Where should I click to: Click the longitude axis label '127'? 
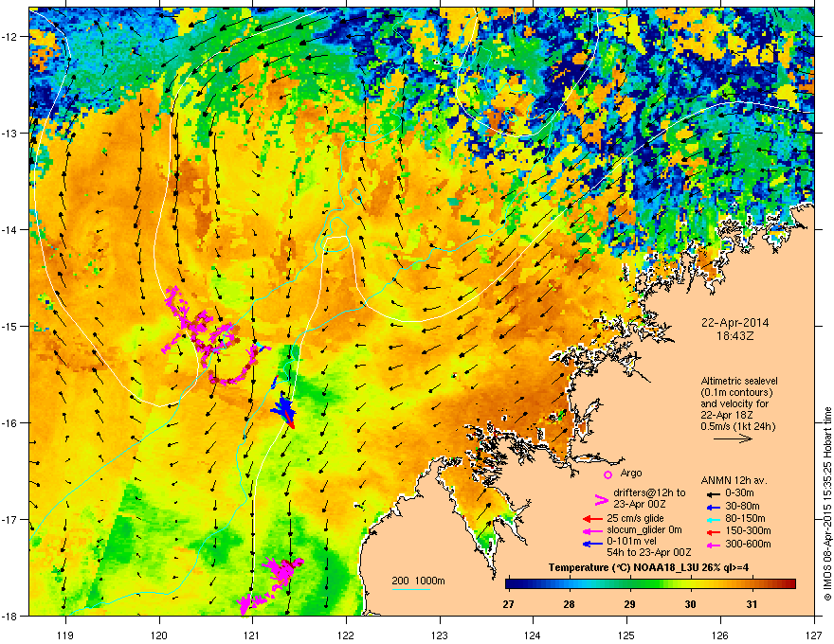pos(814,635)
